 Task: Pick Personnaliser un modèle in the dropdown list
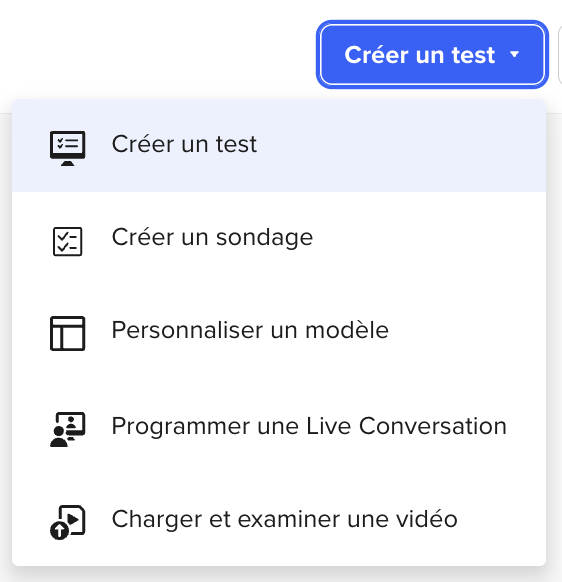pos(279,331)
